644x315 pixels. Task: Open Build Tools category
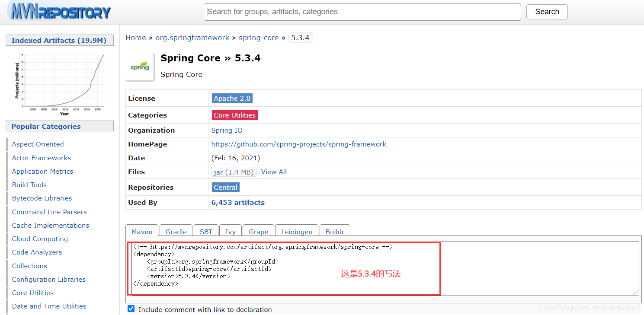pos(29,185)
